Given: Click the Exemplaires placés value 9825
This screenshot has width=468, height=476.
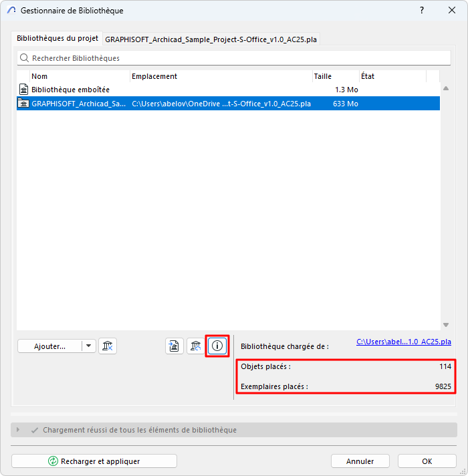Looking at the screenshot, I should coord(443,386).
